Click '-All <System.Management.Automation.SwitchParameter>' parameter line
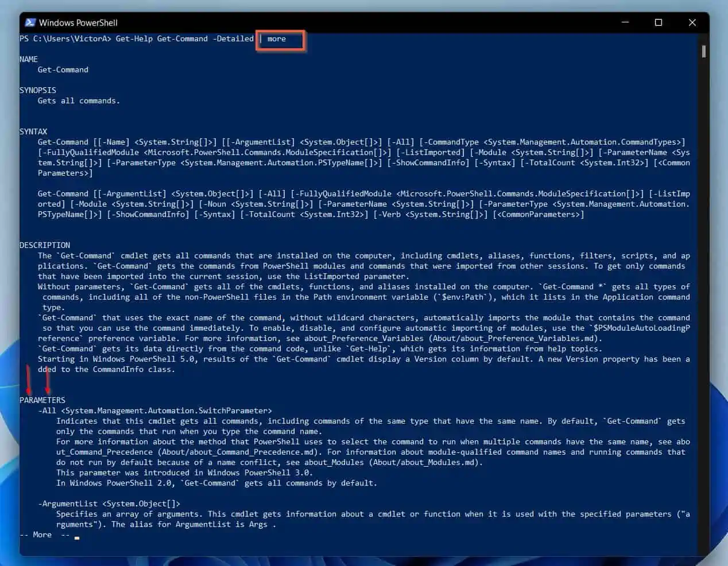The width and height of the screenshot is (728, 566). tap(155, 410)
